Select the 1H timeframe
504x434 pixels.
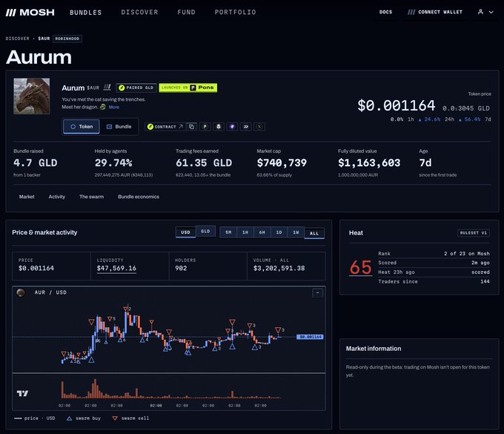(245, 232)
